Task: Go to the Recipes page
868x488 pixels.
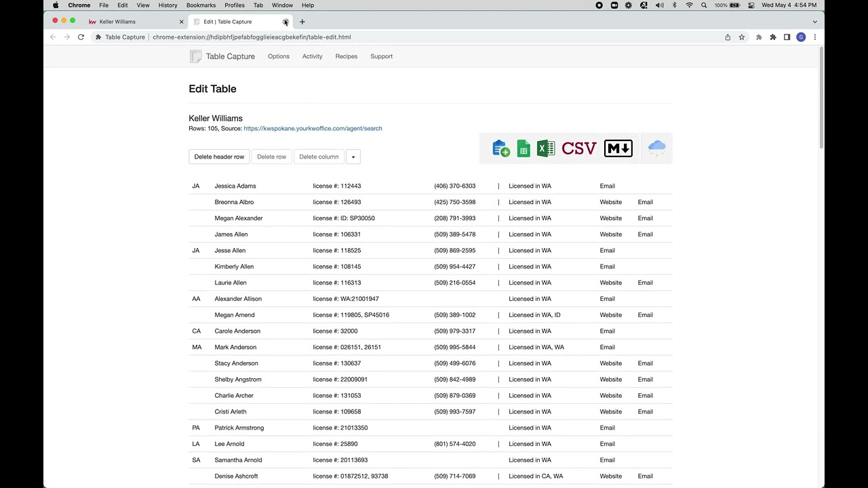Action: (x=347, y=56)
